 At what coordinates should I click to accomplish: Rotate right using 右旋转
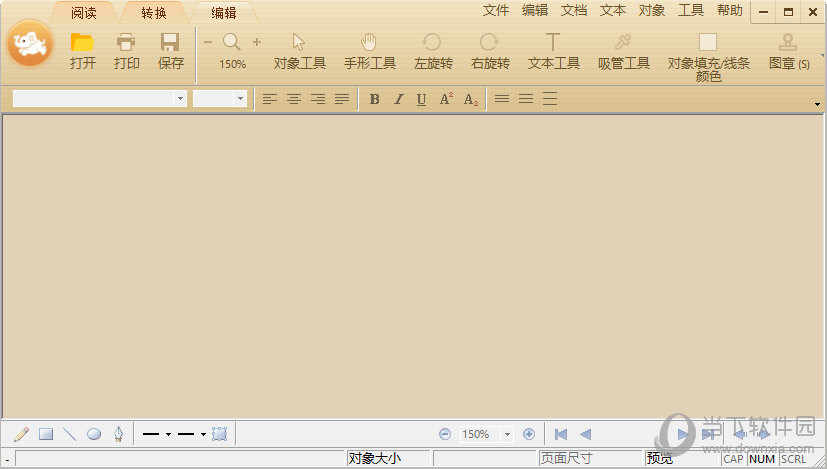coord(490,51)
